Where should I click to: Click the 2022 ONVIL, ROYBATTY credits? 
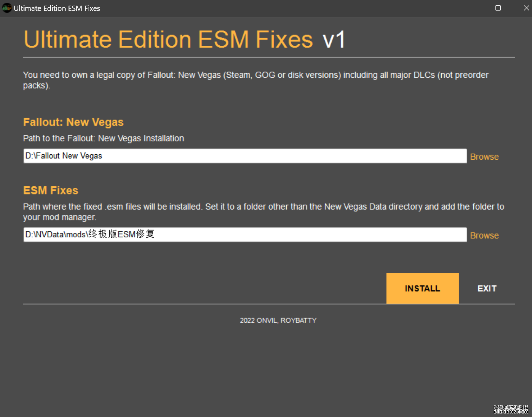tap(278, 321)
